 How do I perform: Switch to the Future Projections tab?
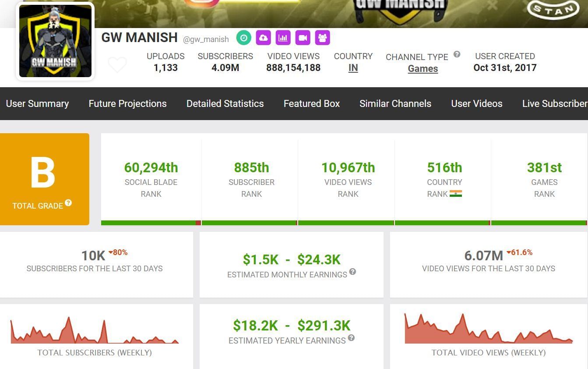[127, 104]
